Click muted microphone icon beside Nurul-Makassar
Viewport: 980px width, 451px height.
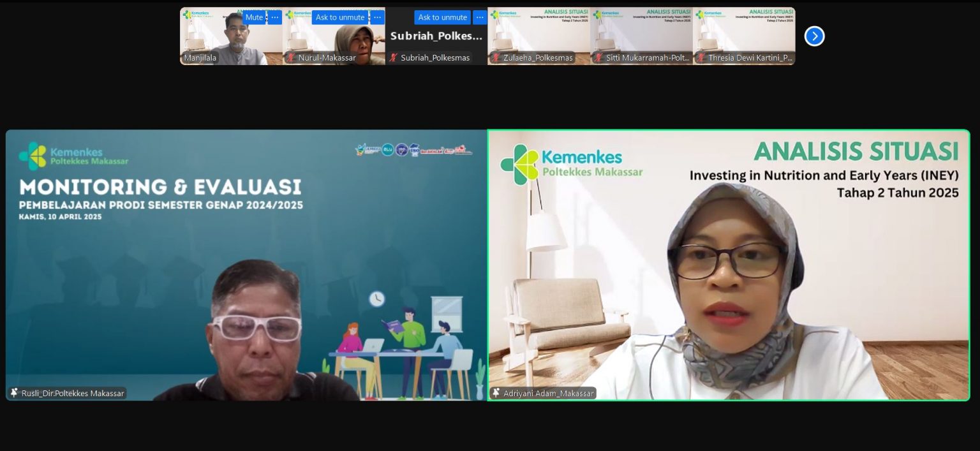(292, 58)
